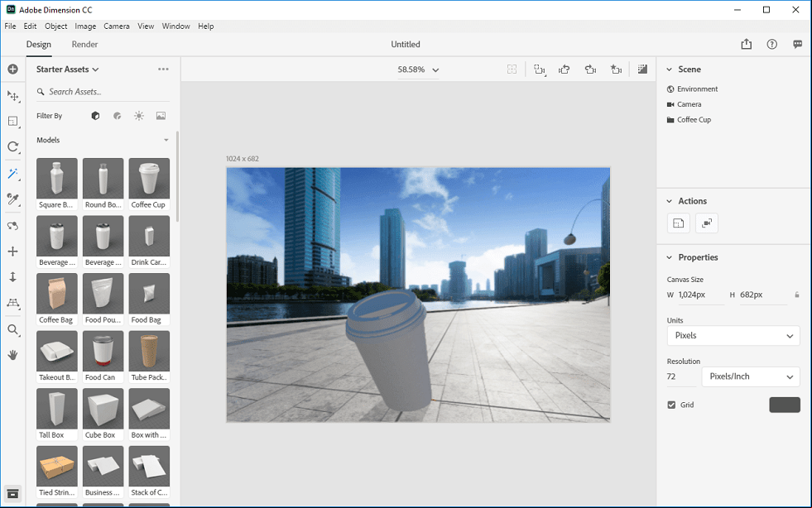This screenshot has width=812, height=508.
Task: Toggle render preview icon
Action: point(642,69)
